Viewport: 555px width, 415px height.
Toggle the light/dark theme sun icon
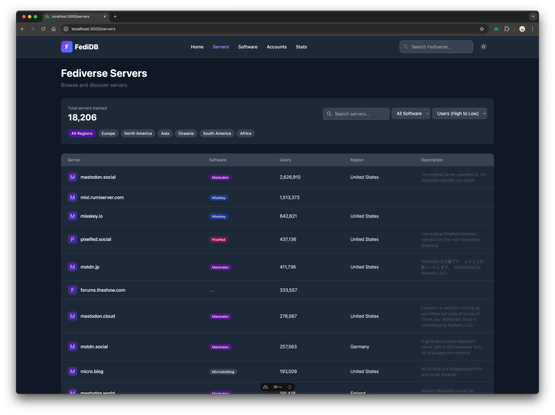pos(484,47)
